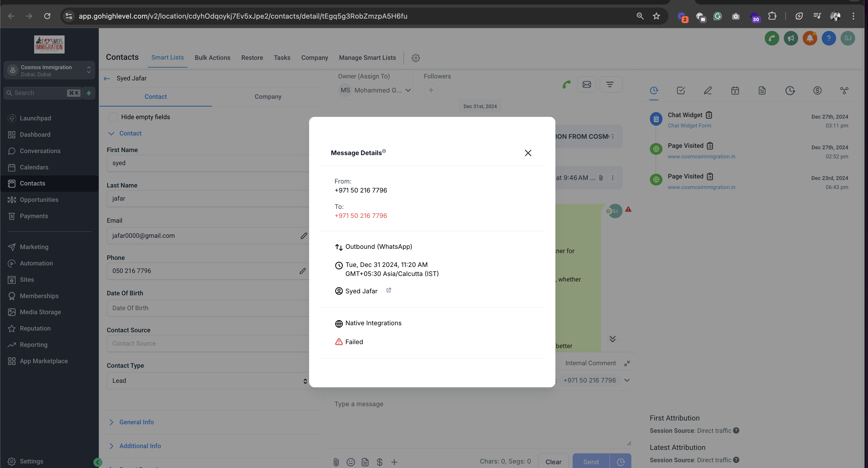Viewport: 868px width, 468px height.
Task: Click the Clear message button
Action: coord(553,462)
